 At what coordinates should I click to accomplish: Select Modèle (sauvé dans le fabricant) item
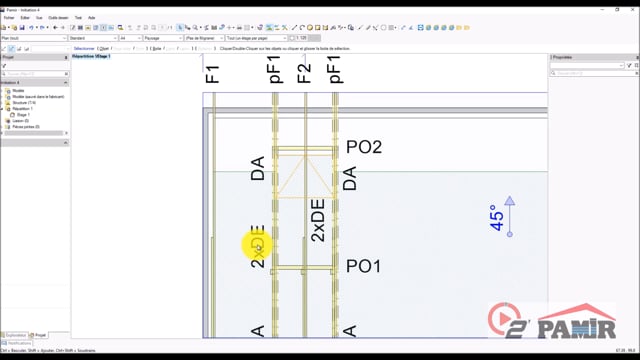[x=38, y=97]
